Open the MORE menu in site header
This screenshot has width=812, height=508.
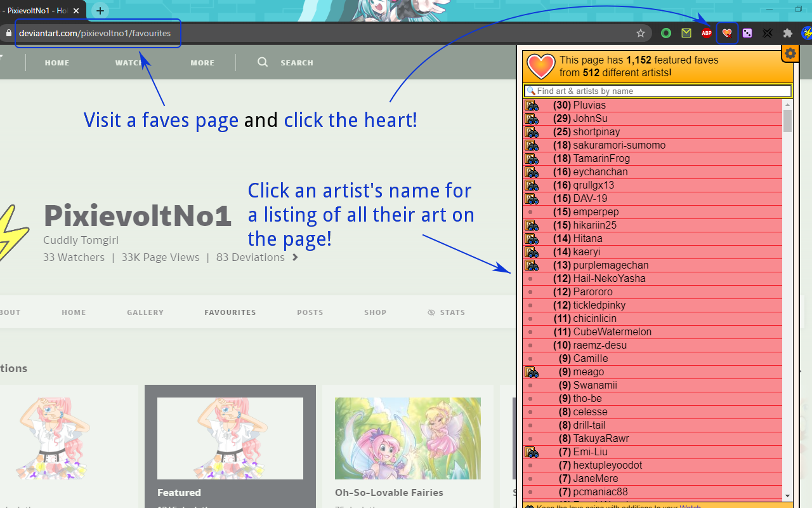pos(202,63)
